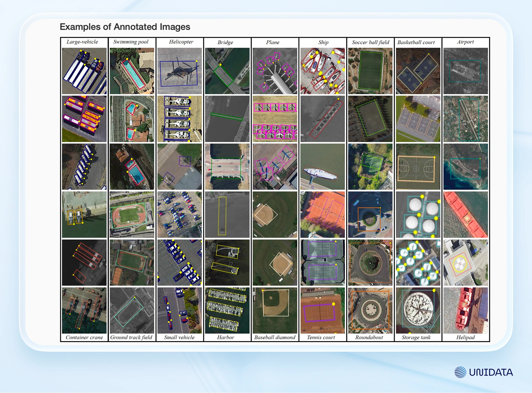Click the 'Tennis court' bottom label

coord(321,337)
